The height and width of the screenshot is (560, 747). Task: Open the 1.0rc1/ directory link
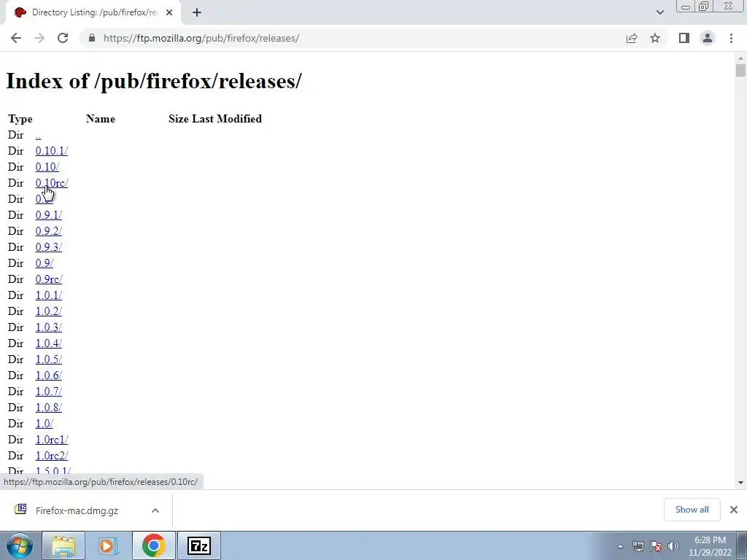[52, 440]
